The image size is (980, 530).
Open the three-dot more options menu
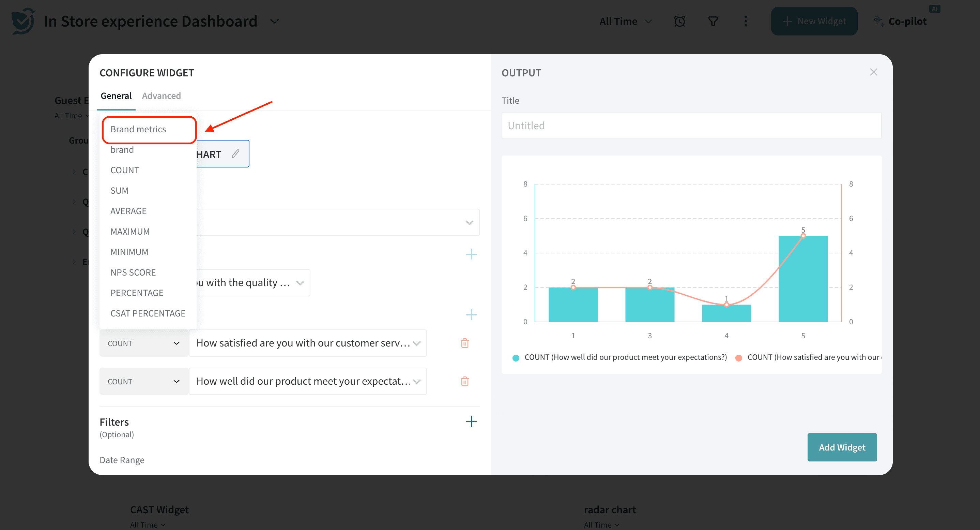click(746, 21)
